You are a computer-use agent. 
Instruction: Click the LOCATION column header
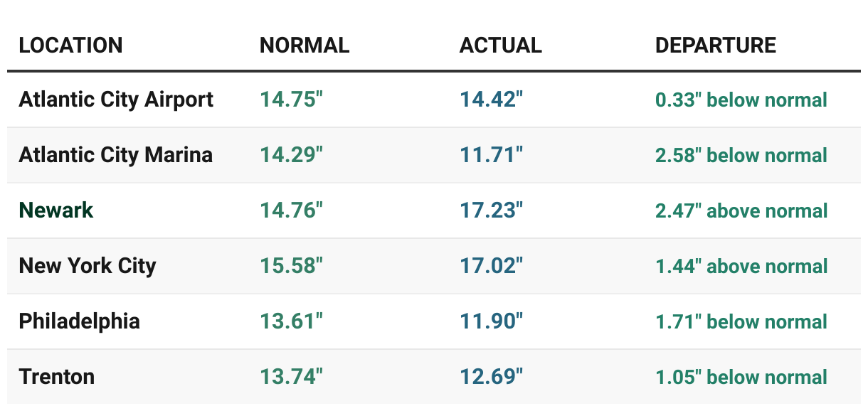tap(70, 46)
